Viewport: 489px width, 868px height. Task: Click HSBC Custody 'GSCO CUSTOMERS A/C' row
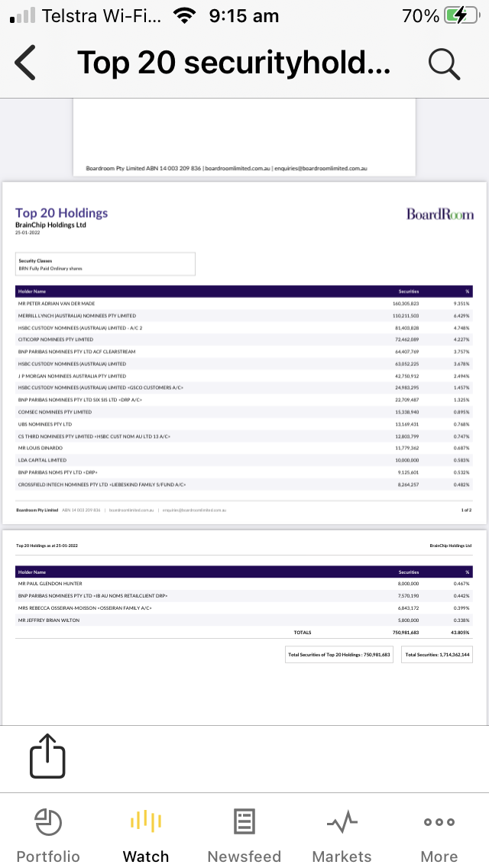point(244,387)
